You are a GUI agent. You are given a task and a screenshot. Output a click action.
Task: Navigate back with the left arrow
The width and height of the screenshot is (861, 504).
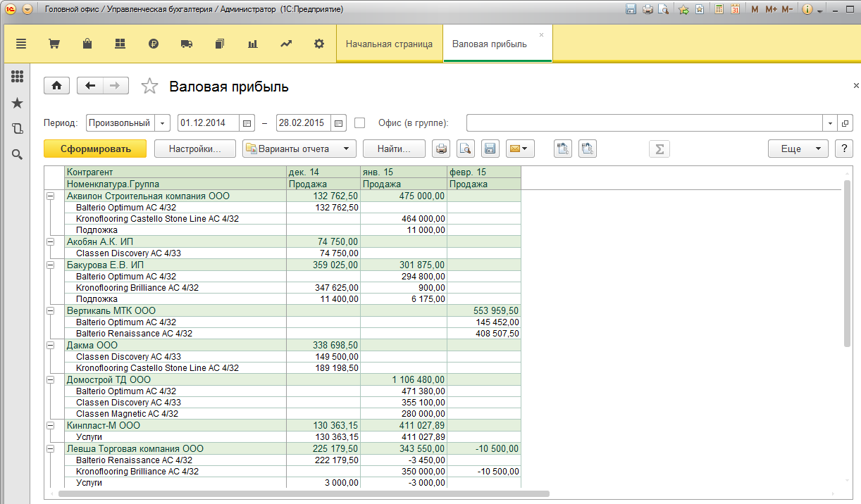tap(90, 86)
